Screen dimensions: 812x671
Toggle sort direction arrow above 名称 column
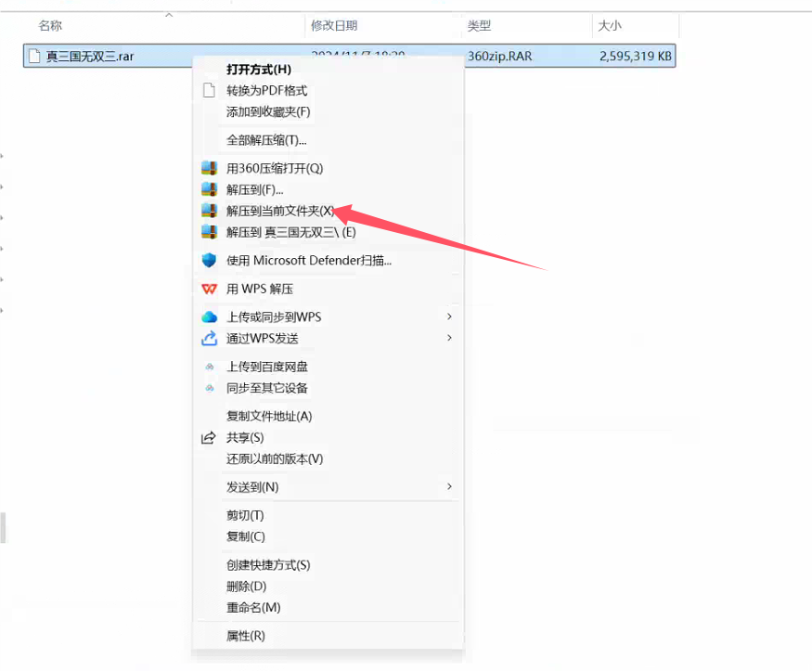169,15
